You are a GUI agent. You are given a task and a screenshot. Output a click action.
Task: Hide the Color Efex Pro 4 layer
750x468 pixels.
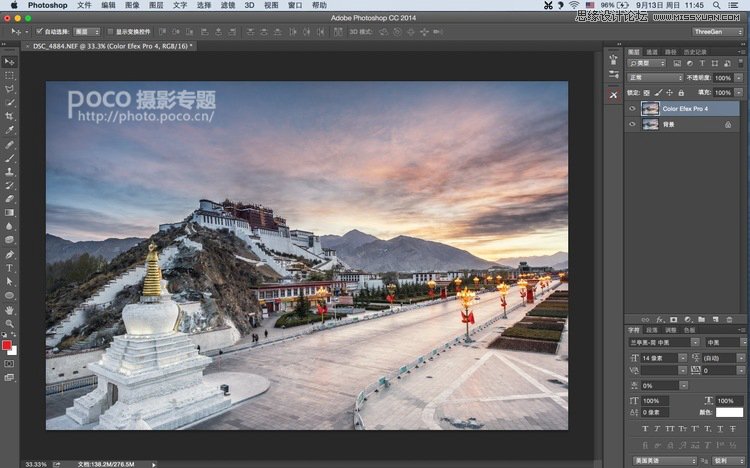632,109
